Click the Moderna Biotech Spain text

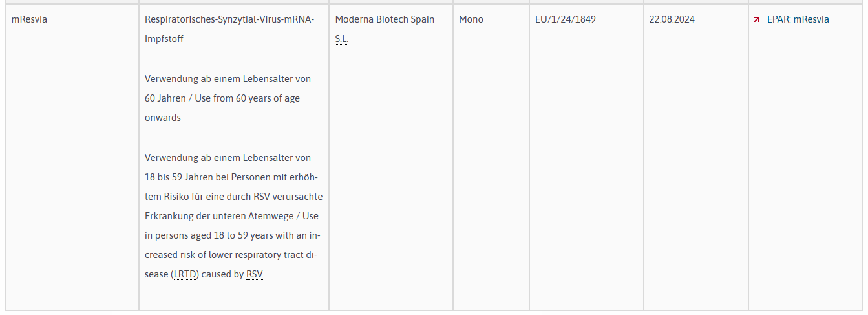(384, 19)
